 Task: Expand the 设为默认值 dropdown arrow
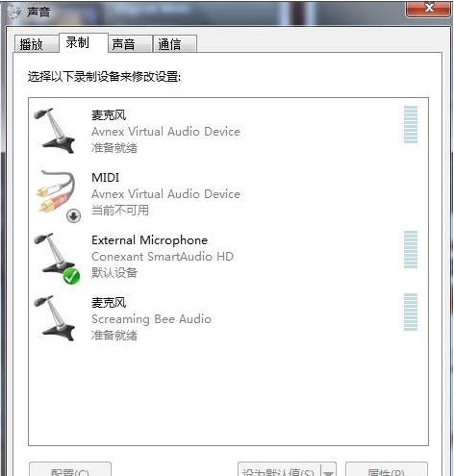point(328,469)
